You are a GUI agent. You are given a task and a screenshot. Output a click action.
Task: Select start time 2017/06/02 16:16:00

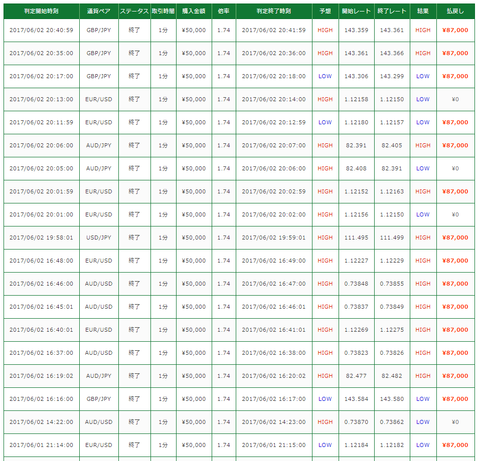[41, 399]
